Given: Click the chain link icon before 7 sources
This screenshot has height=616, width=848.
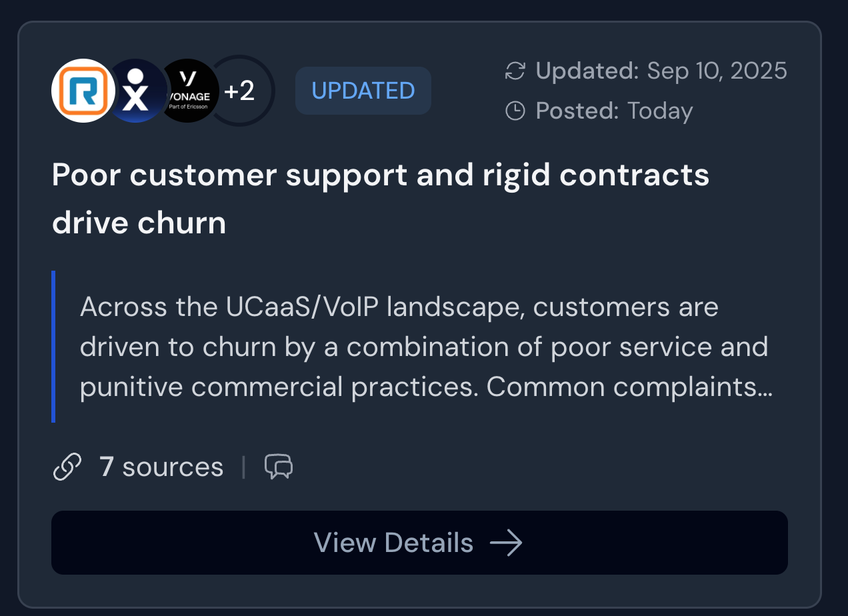Looking at the screenshot, I should (x=67, y=467).
